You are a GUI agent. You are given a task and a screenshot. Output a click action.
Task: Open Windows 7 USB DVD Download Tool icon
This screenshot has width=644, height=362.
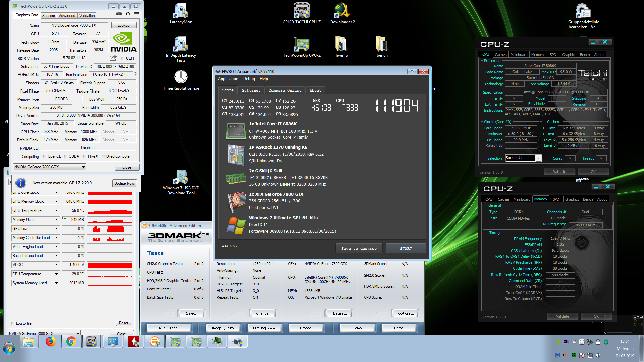click(x=181, y=182)
